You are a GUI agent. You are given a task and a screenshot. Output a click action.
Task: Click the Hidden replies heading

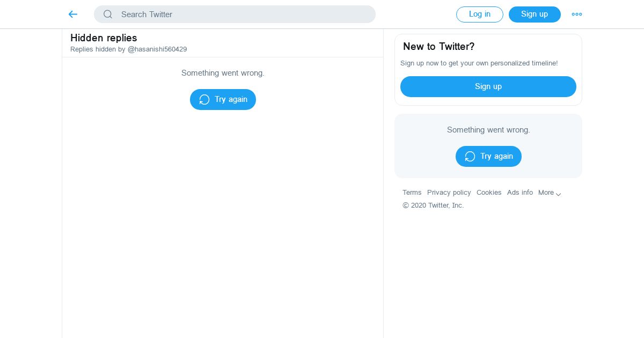[104, 38]
